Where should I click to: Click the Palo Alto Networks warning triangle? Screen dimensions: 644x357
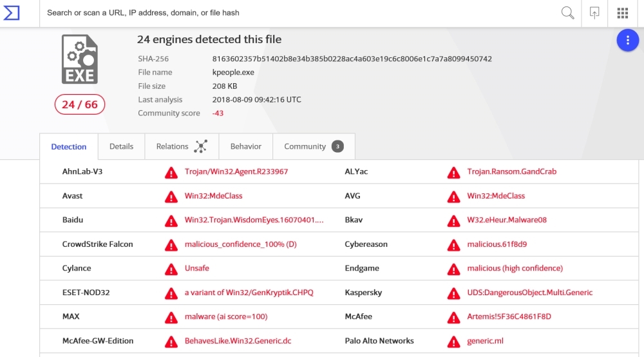[454, 342]
